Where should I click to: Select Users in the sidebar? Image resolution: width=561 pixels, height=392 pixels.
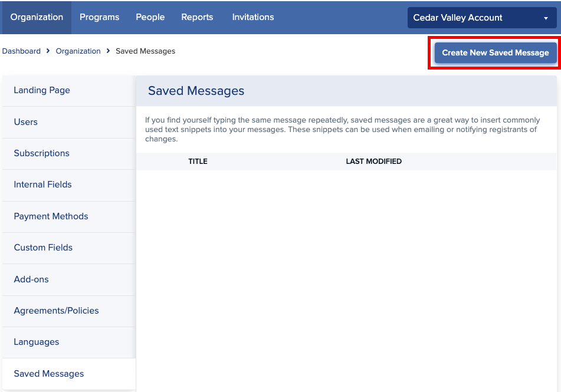tap(69, 123)
